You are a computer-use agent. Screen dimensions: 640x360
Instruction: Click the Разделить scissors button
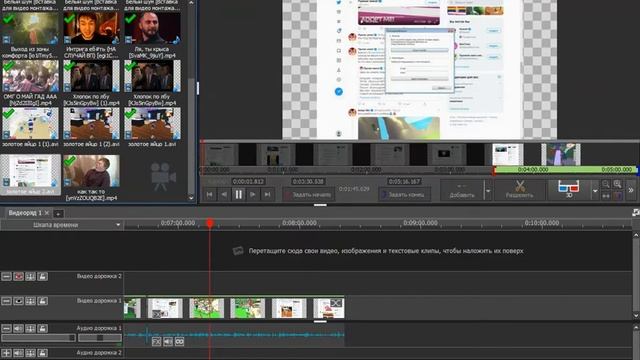coord(520,190)
